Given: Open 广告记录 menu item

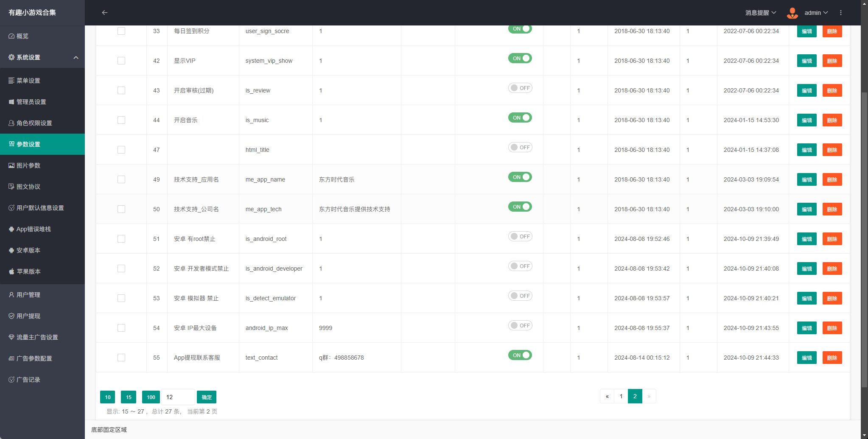Looking at the screenshot, I should click(42, 380).
